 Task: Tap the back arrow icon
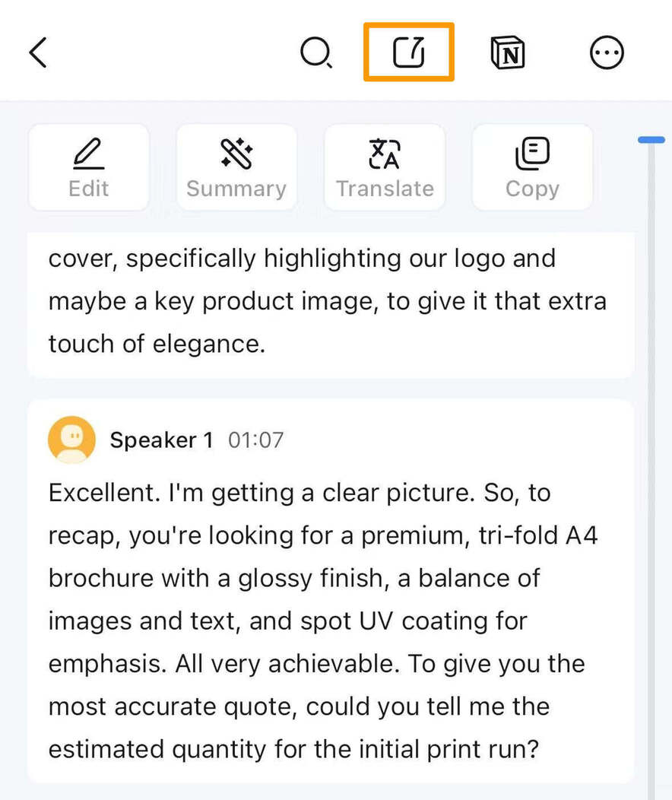tap(38, 52)
